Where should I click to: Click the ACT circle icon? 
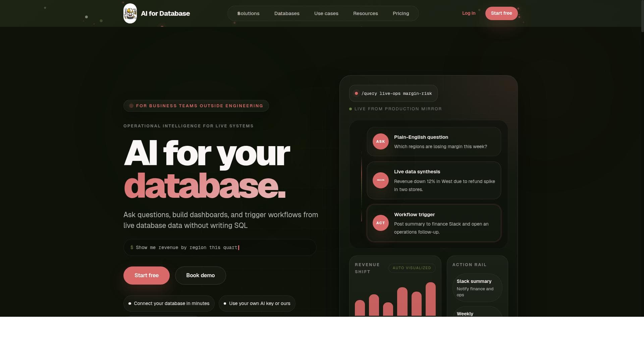pos(380,223)
